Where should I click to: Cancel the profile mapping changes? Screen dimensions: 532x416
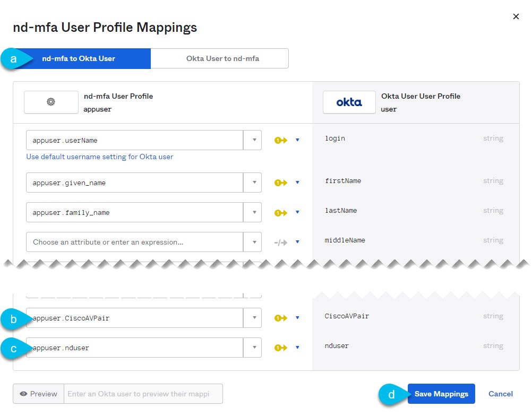[501, 394]
